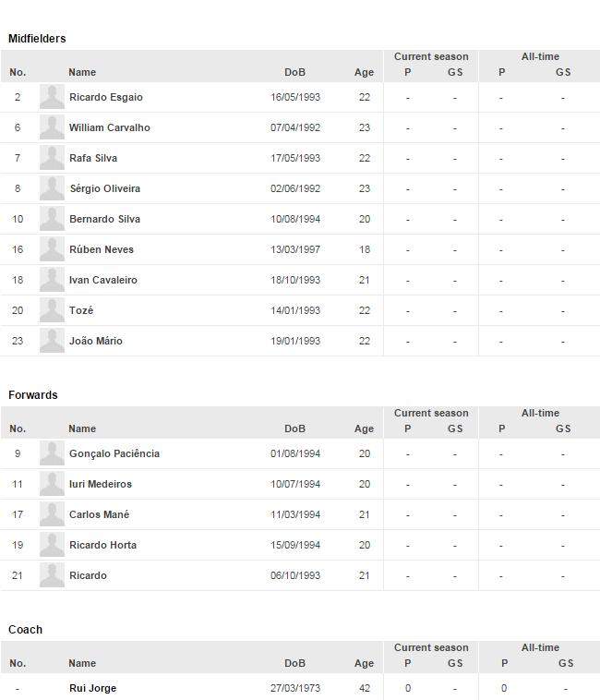
Task: Click the Midfielders table Age column header
Action: point(364,72)
